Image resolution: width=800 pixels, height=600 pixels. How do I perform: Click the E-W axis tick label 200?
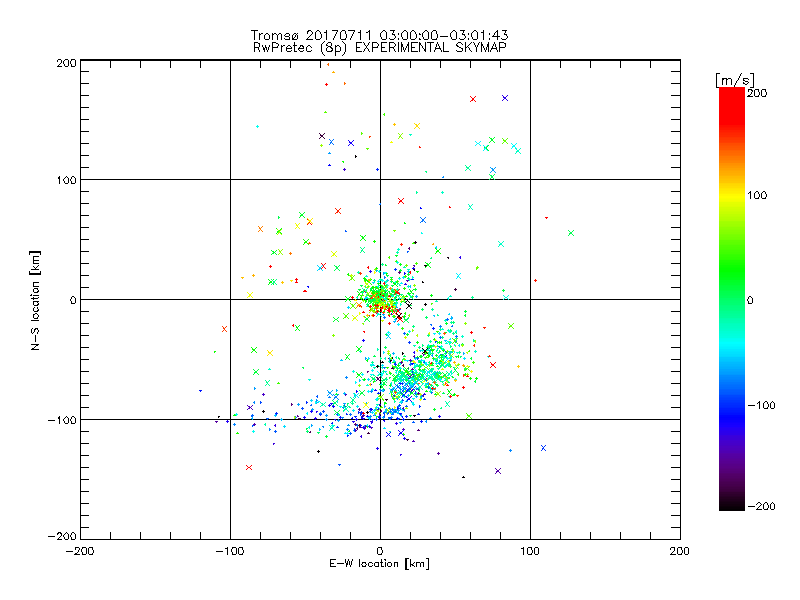coord(680,551)
